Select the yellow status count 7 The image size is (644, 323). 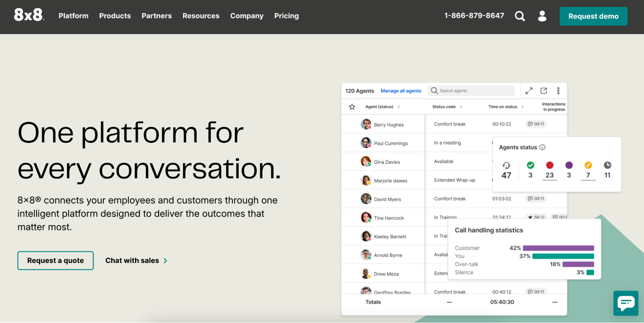(588, 175)
